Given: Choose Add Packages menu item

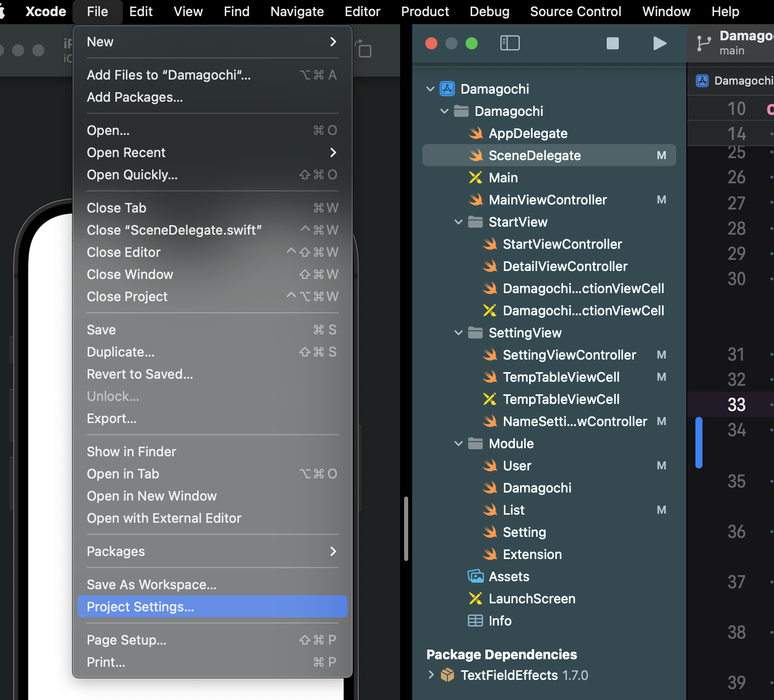Looking at the screenshot, I should point(212,97).
